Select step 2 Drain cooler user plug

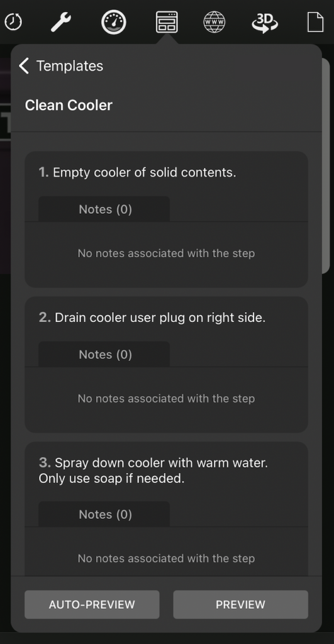[152, 318]
